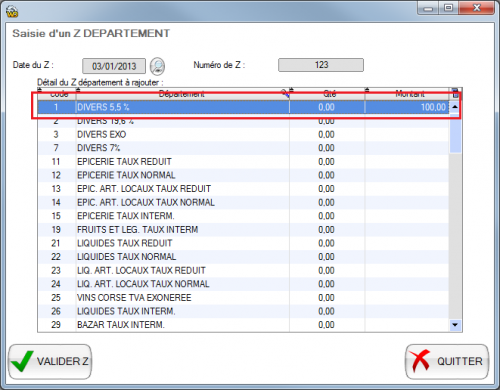The height and width of the screenshot is (390, 500).
Task: Select EPIC. ART. LOCAUX TAUX NORMAL row
Action: tap(243, 202)
